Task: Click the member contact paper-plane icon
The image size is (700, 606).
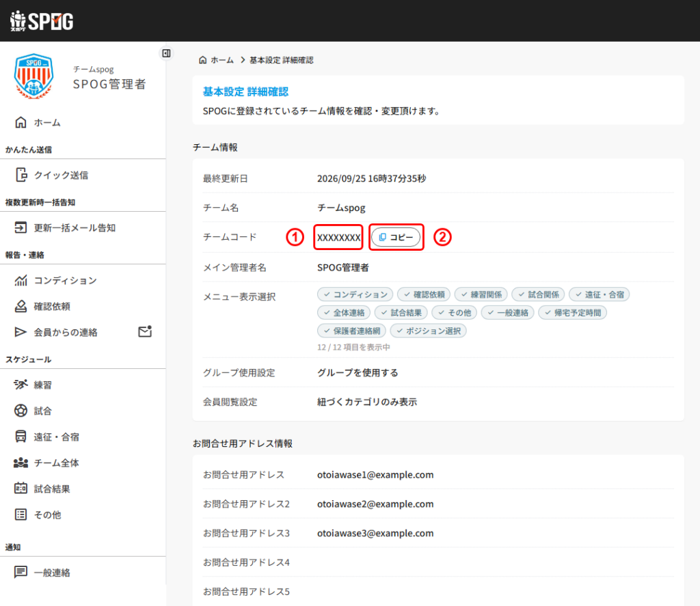Action: 21,332
